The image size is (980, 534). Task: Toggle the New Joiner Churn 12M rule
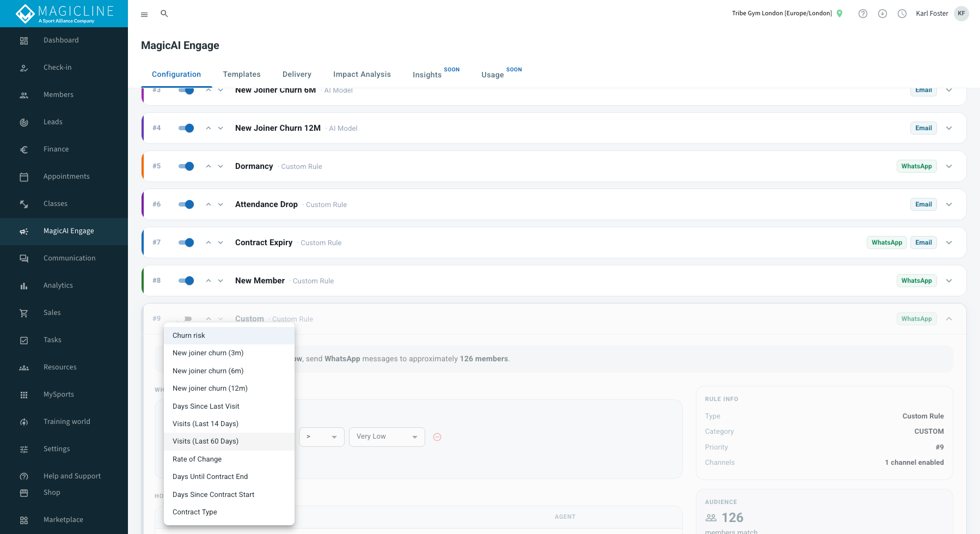point(186,128)
